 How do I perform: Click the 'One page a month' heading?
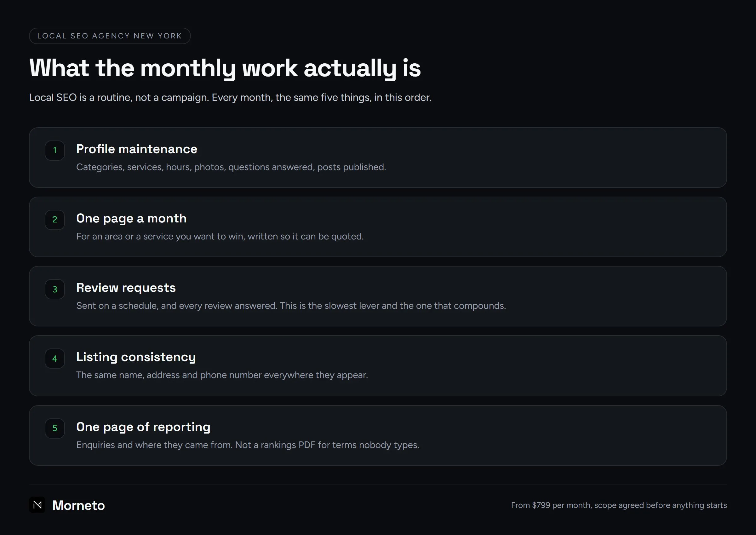(x=131, y=219)
